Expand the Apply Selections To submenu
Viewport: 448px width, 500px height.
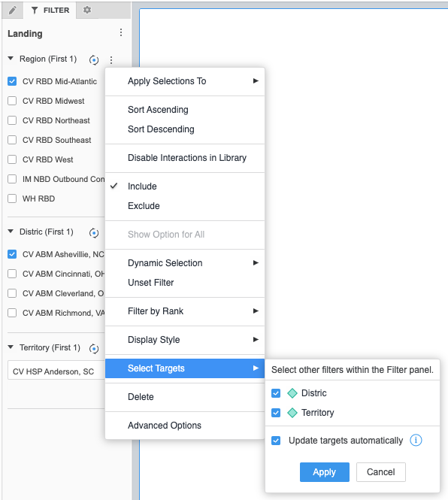(x=185, y=81)
